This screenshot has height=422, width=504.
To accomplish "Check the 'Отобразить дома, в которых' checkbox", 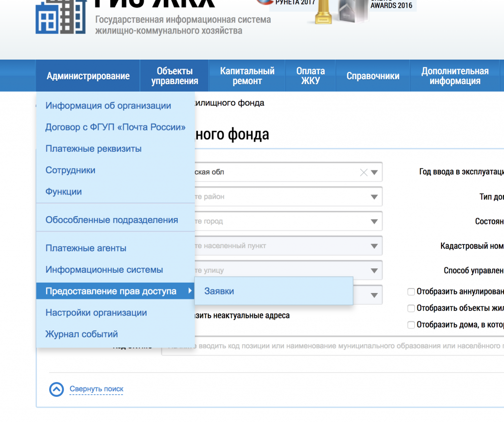I will point(411,325).
